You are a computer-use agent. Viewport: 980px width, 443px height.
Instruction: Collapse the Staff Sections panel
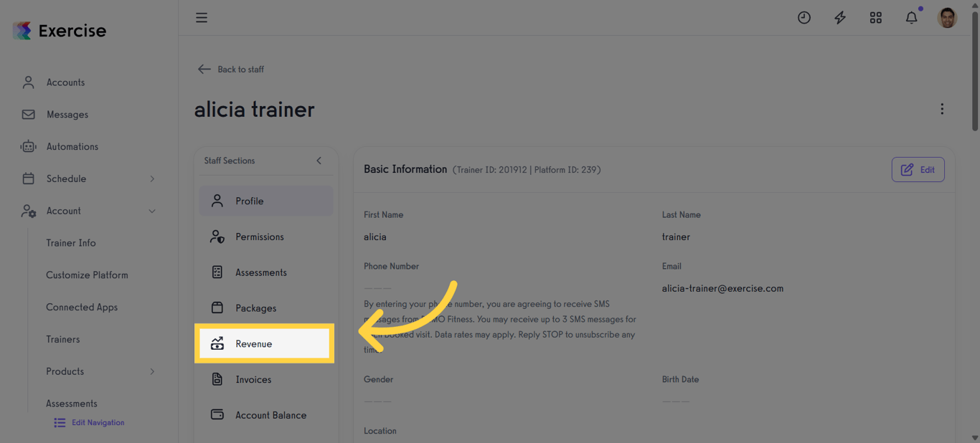coord(319,161)
